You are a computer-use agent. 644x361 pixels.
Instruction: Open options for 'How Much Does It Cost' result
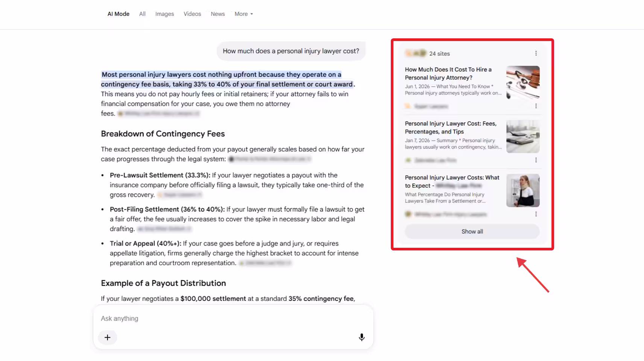pos(536,106)
